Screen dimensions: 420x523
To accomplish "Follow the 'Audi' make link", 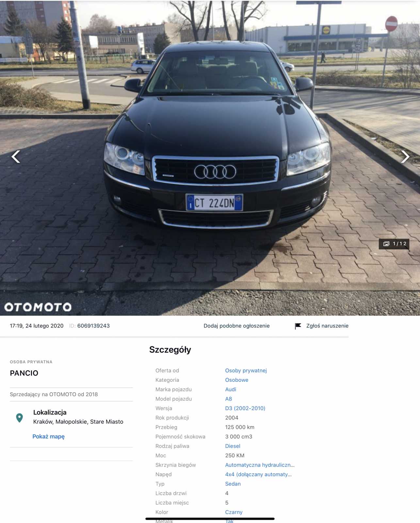I will pos(231,389).
